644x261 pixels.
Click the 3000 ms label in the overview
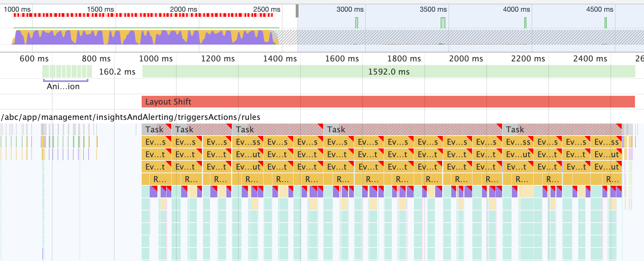click(350, 9)
